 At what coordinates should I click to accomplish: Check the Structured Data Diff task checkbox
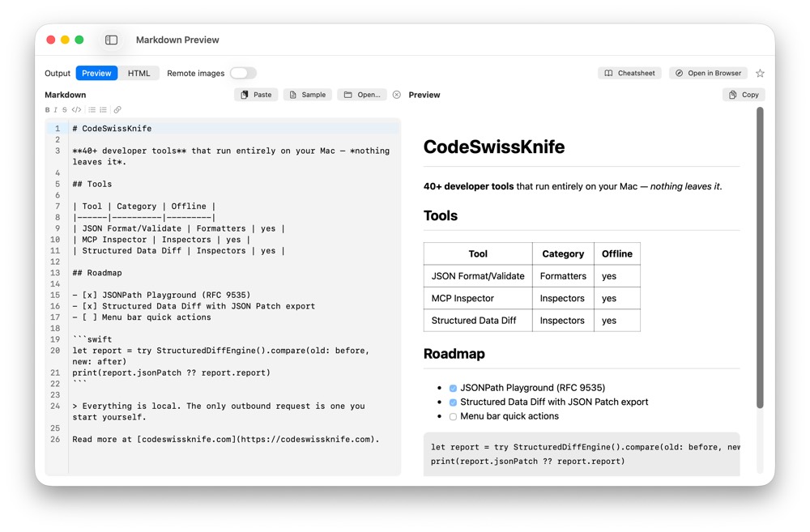453,402
